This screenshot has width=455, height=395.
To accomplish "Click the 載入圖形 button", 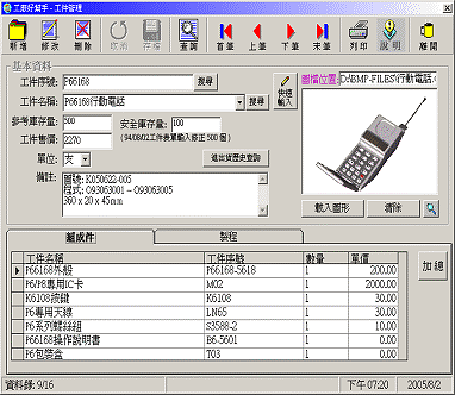I will pos(332,208).
